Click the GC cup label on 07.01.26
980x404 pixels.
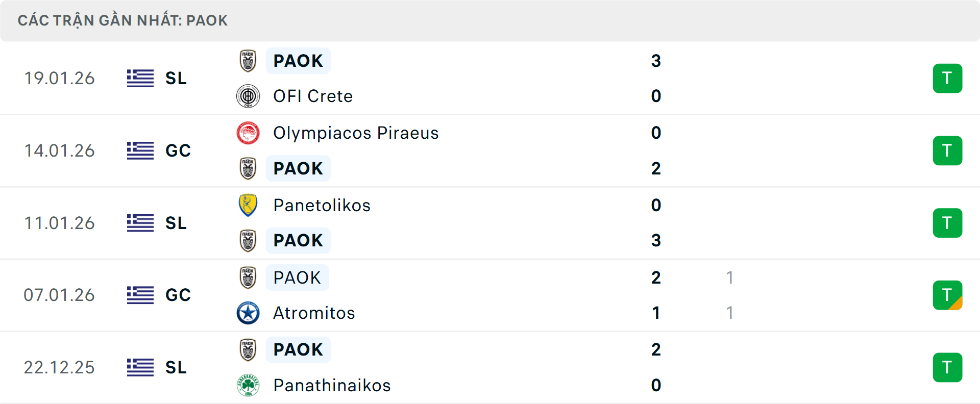click(x=178, y=295)
